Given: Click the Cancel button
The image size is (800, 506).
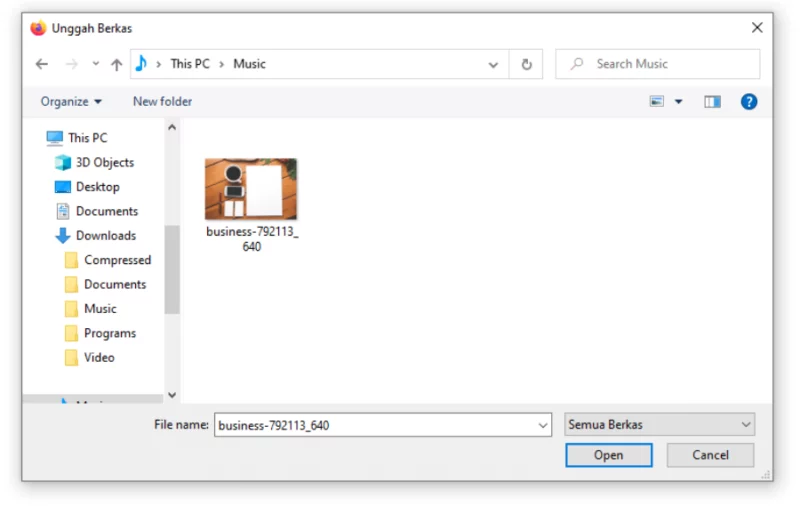Looking at the screenshot, I should click(x=710, y=454).
